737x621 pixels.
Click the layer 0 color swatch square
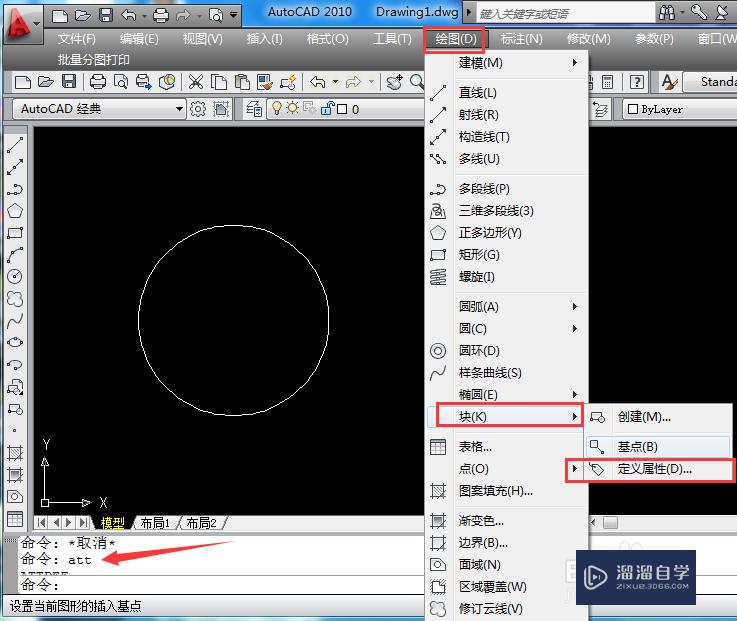tap(342, 109)
